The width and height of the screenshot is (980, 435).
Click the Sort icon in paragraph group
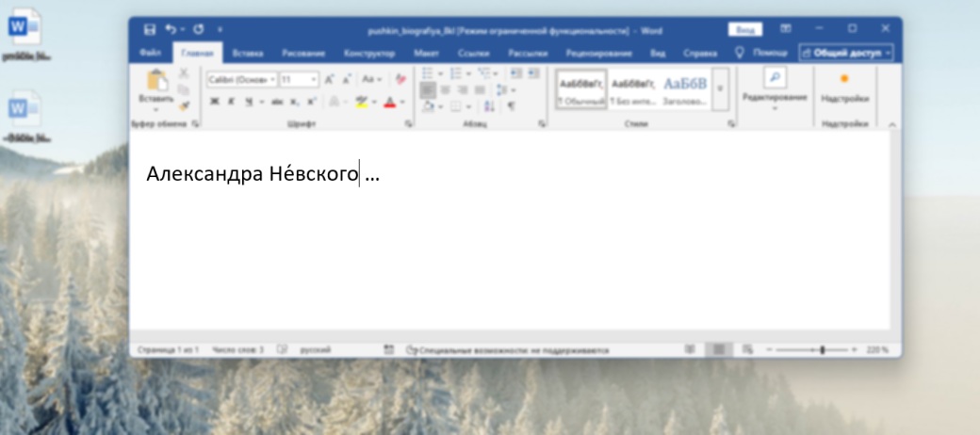tap(489, 106)
